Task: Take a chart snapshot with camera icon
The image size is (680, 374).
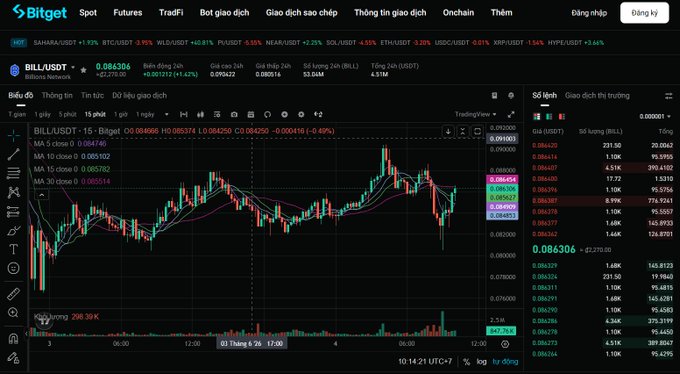Action: click(234, 115)
